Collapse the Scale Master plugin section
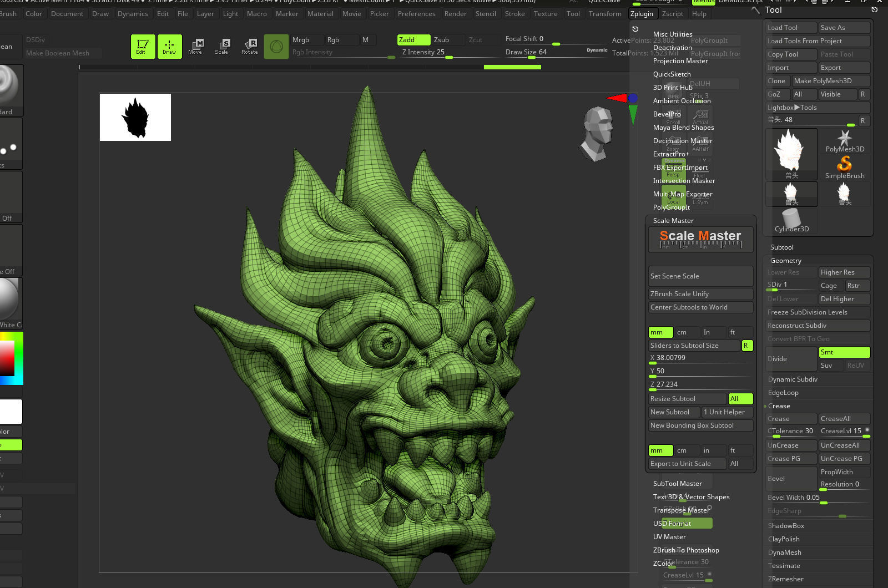888x588 pixels. (x=673, y=221)
